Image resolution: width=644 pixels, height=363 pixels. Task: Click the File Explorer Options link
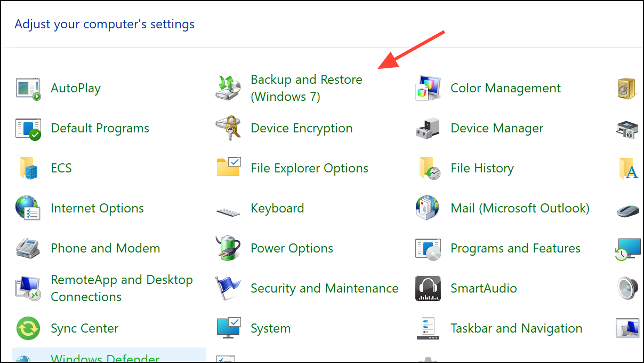tap(309, 168)
